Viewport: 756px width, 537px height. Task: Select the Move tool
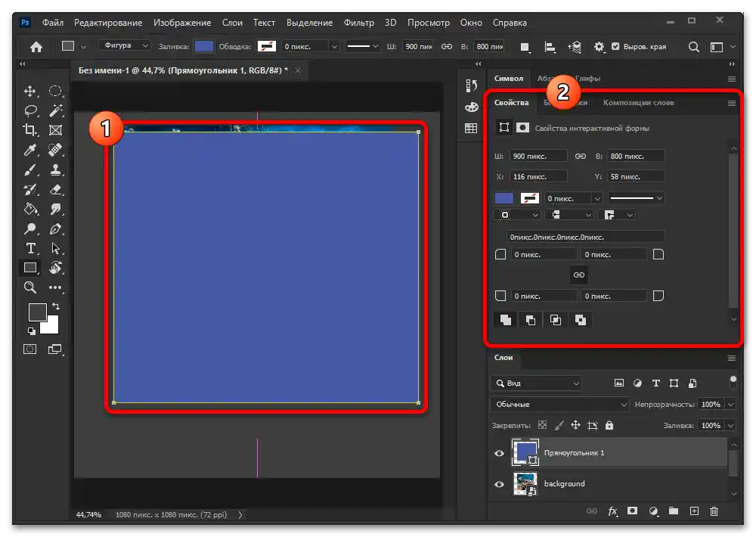(30, 92)
